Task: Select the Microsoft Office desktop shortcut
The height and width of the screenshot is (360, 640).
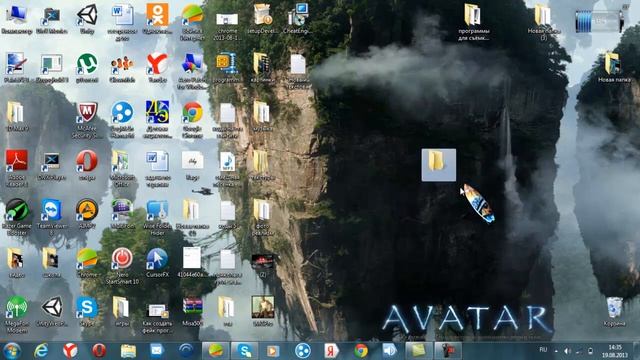Action: pos(122,168)
